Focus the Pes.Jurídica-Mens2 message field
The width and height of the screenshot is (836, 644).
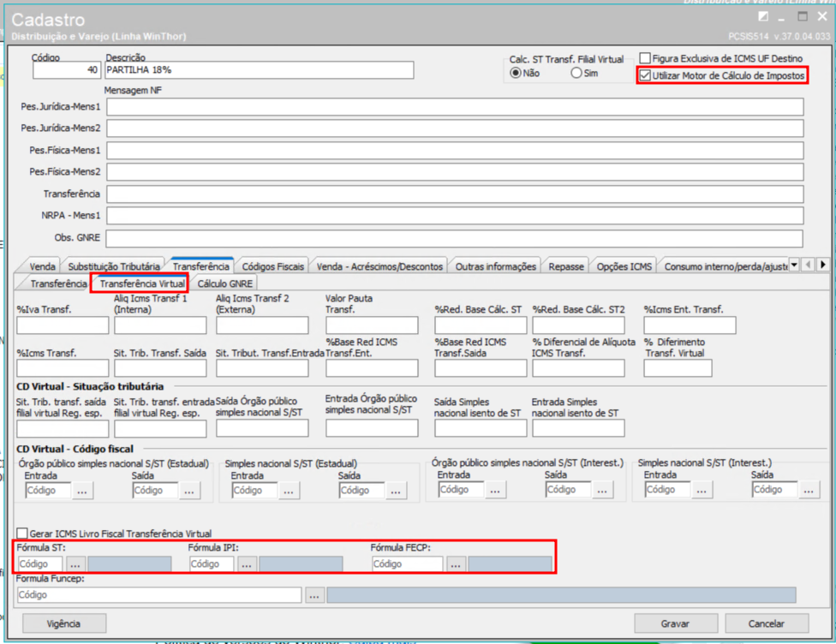pos(455,128)
